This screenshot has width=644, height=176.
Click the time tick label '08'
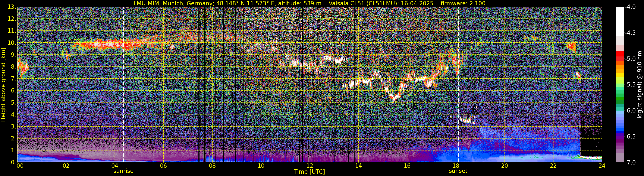[x=212, y=166]
